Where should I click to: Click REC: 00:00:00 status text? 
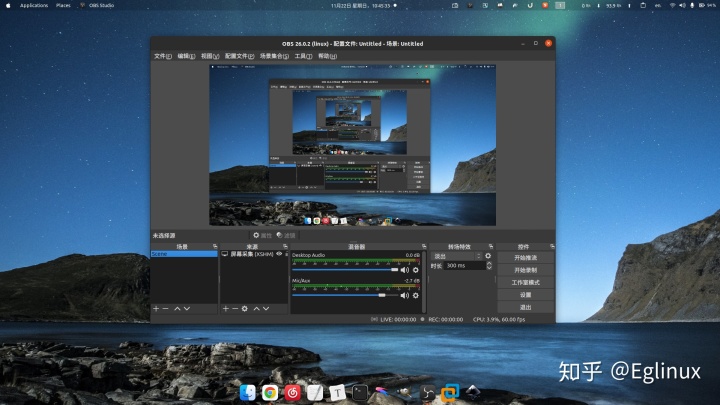click(445, 319)
